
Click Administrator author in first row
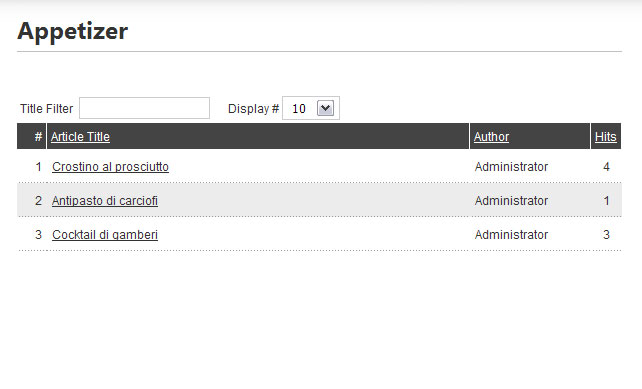[x=511, y=167]
